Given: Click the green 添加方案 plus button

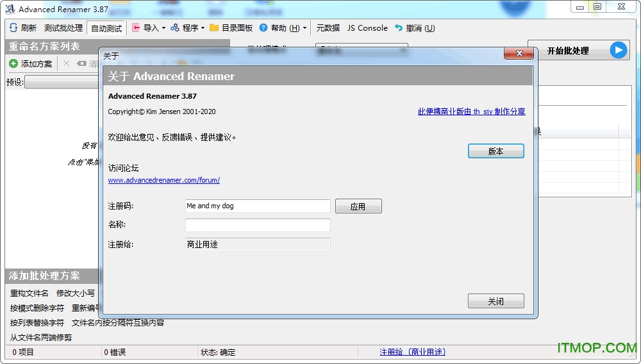Looking at the screenshot, I should pos(31,63).
